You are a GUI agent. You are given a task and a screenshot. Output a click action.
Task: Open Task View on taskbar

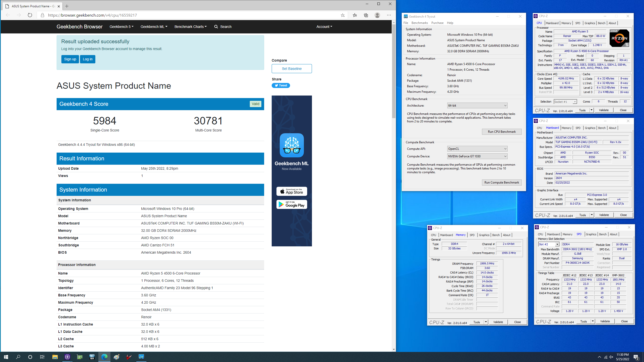42,357
